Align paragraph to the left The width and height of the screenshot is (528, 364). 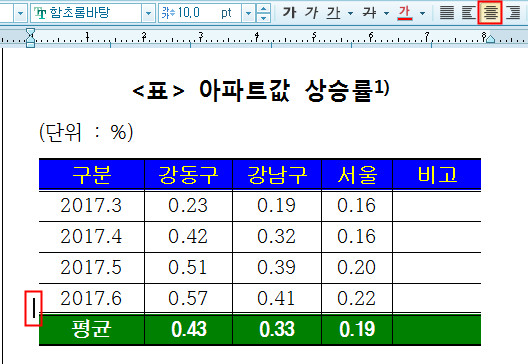468,13
